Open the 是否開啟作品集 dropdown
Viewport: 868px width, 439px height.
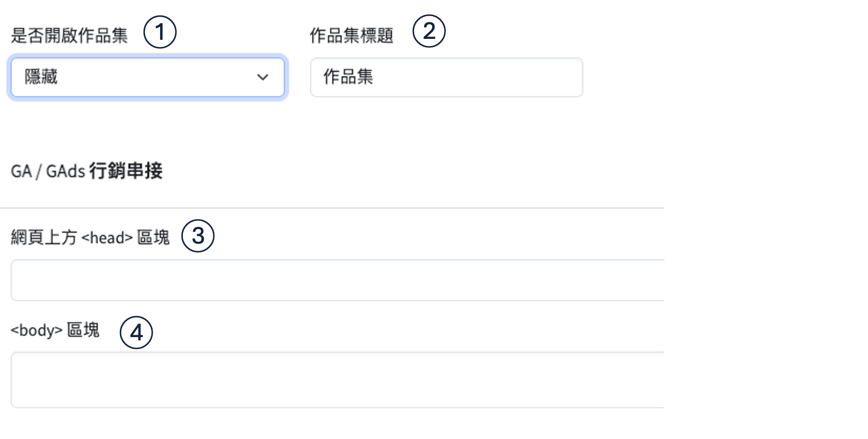click(x=147, y=77)
